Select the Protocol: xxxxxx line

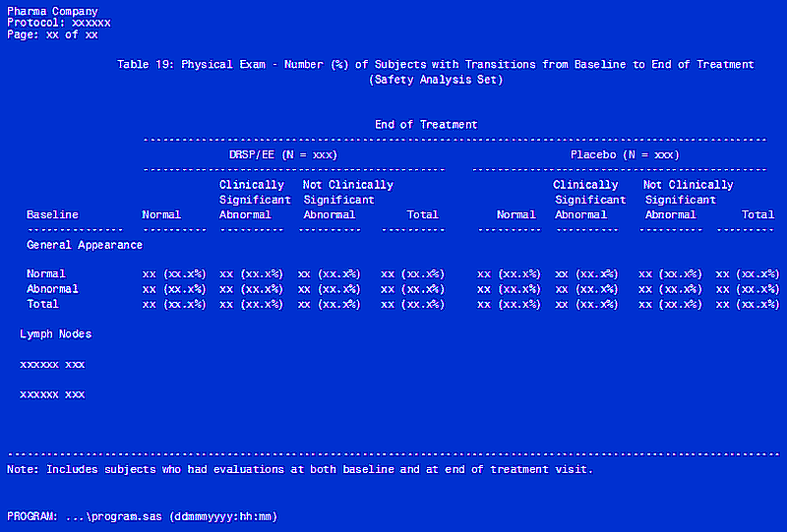pos(58,23)
